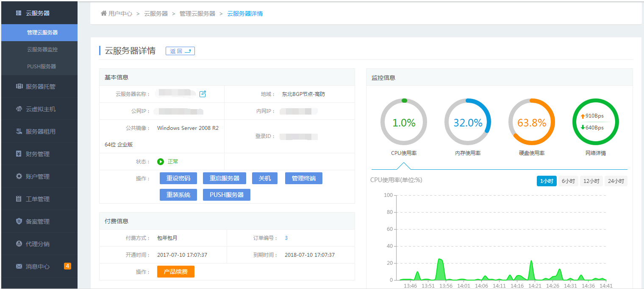Click the 云虚拟主机 sidebar icon

click(x=19, y=109)
